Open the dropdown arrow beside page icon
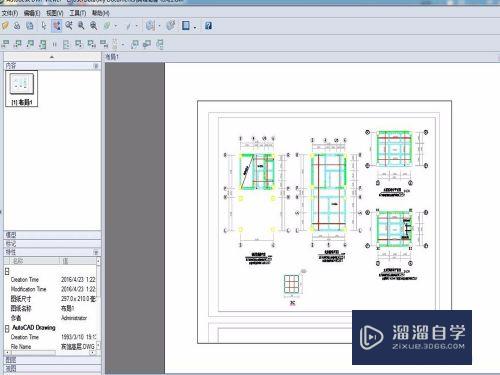The width and height of the screenshot is (500, 375). 195,27
